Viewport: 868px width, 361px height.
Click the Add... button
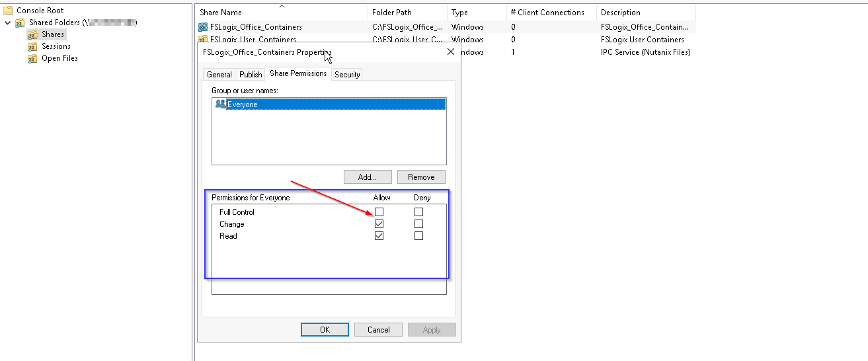point(368,177)
